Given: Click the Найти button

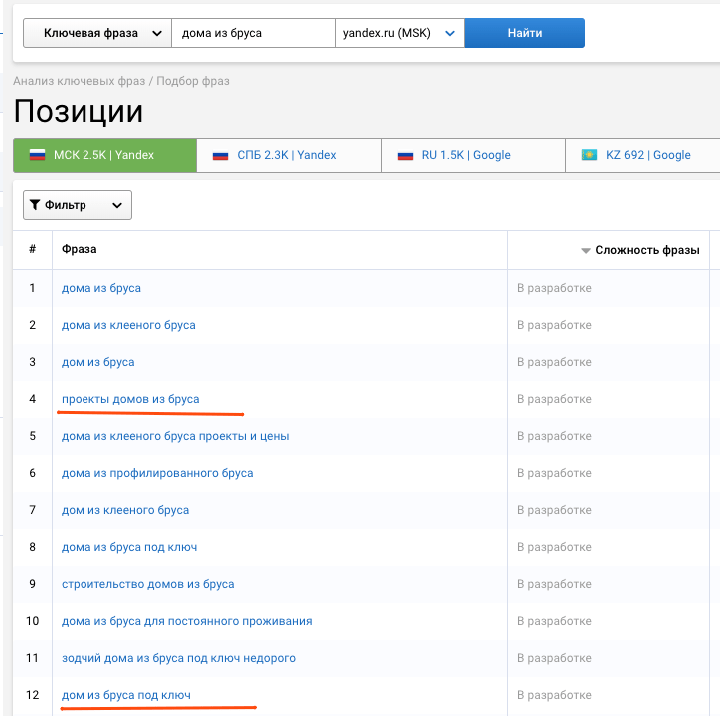Looking at the screenshot, I should coord(524,33).
